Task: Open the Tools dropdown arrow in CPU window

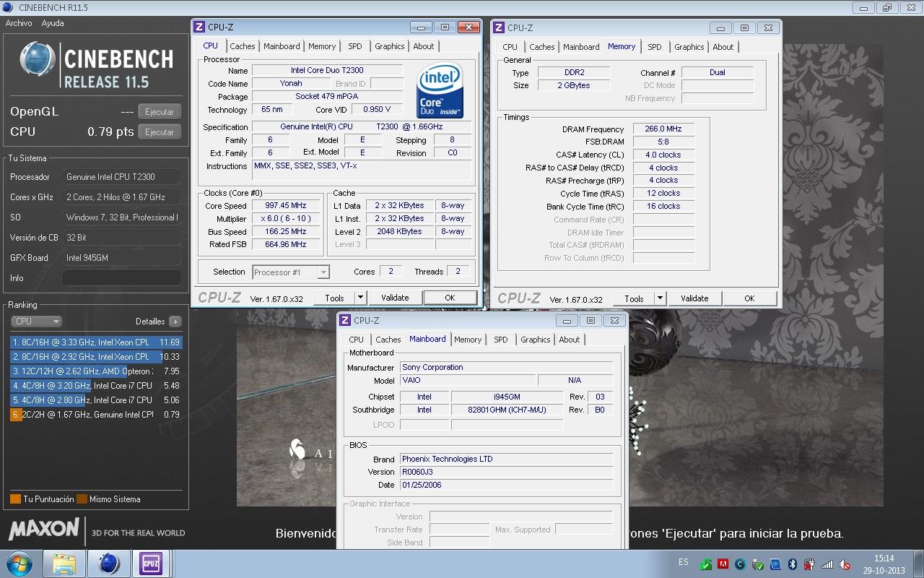Action: pos(361,298)
